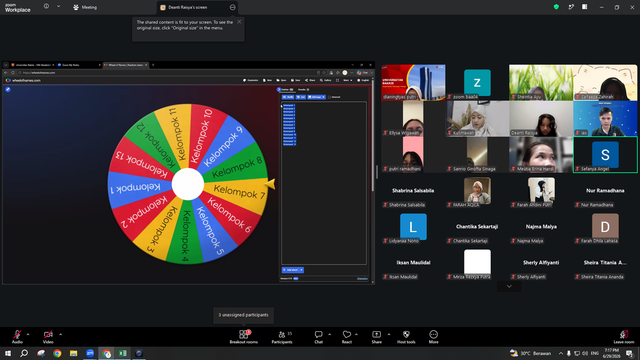Open the More options icon
This screenshot has width=640, height=360.
[433, 335]
